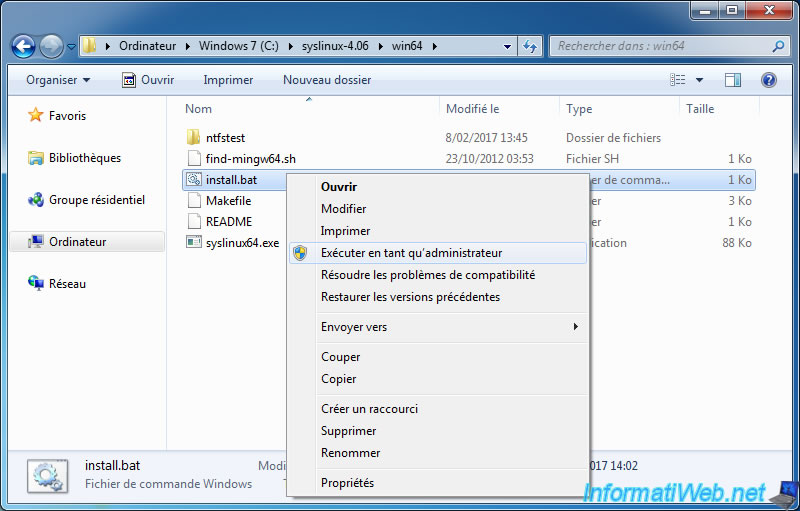Screen dimensions: 800x511
Task: Open the Organiser menu
Action: point(58,80)
